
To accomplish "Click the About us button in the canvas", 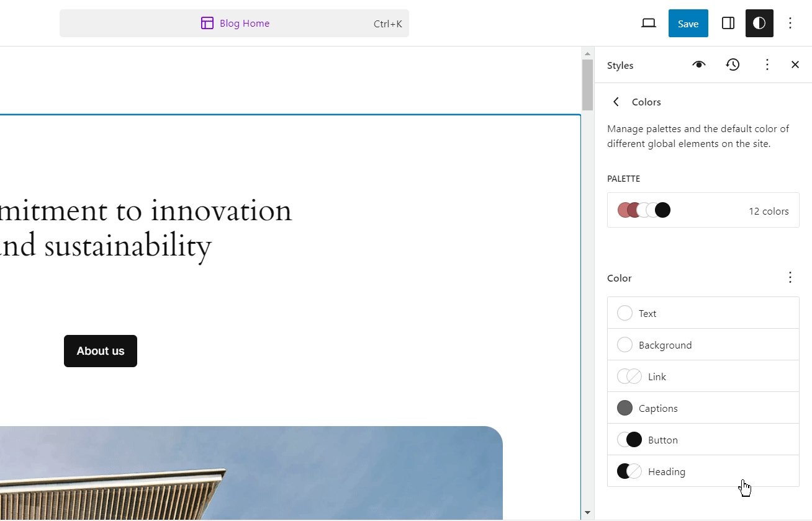I will (x=101, y=351).
